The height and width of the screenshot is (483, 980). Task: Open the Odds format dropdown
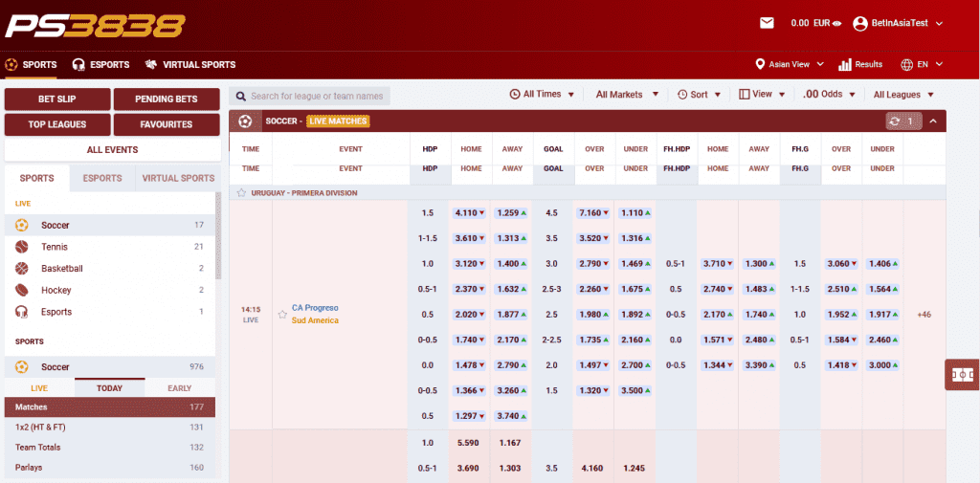829,95
